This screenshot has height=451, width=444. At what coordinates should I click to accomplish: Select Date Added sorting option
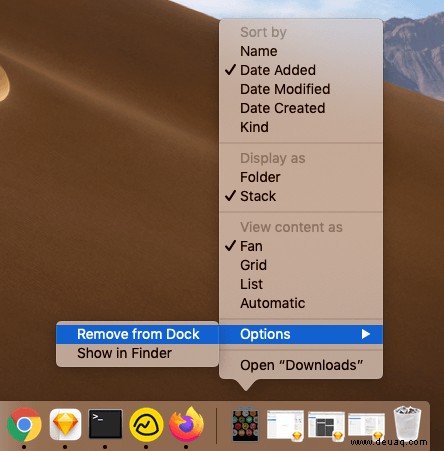[x=301, y=70]
